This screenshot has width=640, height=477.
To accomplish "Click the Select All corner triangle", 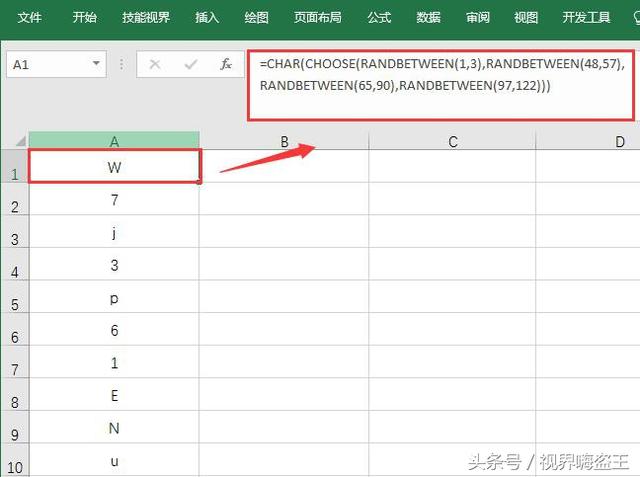I will point(20,141).
